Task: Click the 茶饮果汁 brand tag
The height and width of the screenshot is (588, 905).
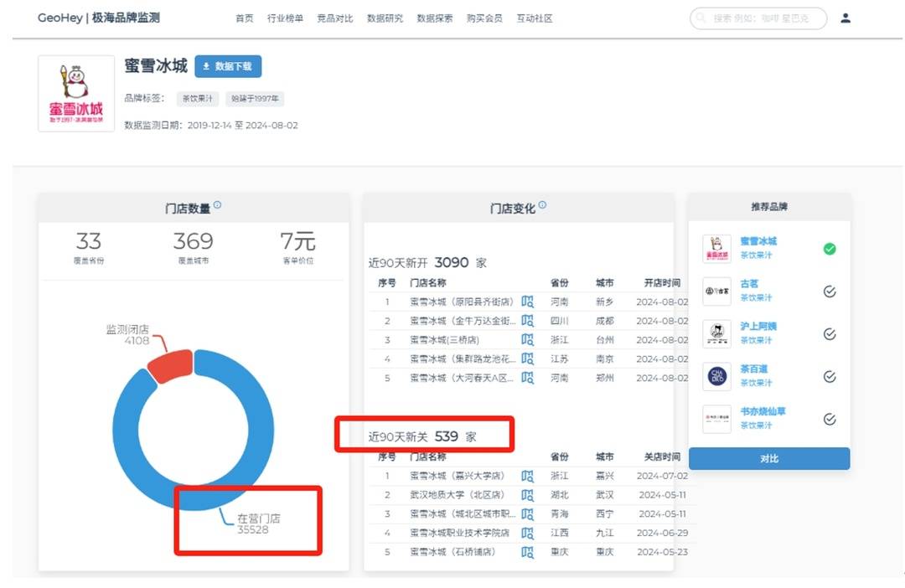Action: pos(198,99)
